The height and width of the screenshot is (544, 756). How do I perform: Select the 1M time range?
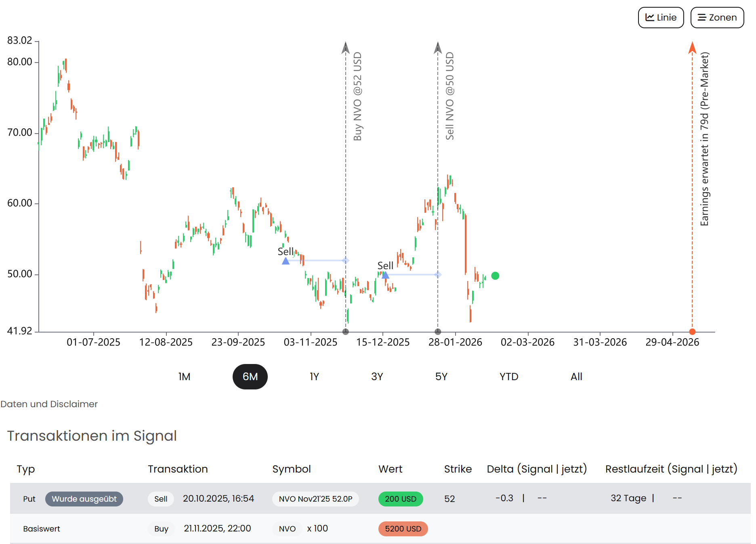tap(184, 377)
